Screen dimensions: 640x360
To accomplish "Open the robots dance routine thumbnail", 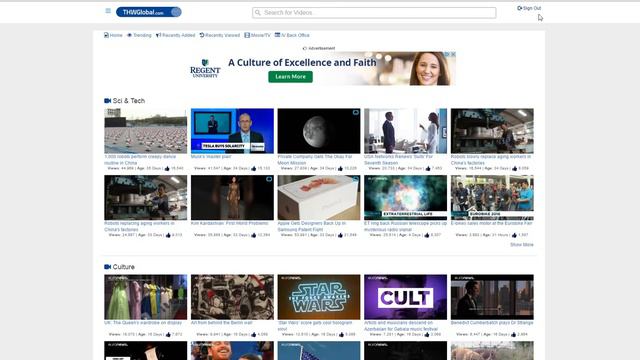I will [x=146, y=131].
